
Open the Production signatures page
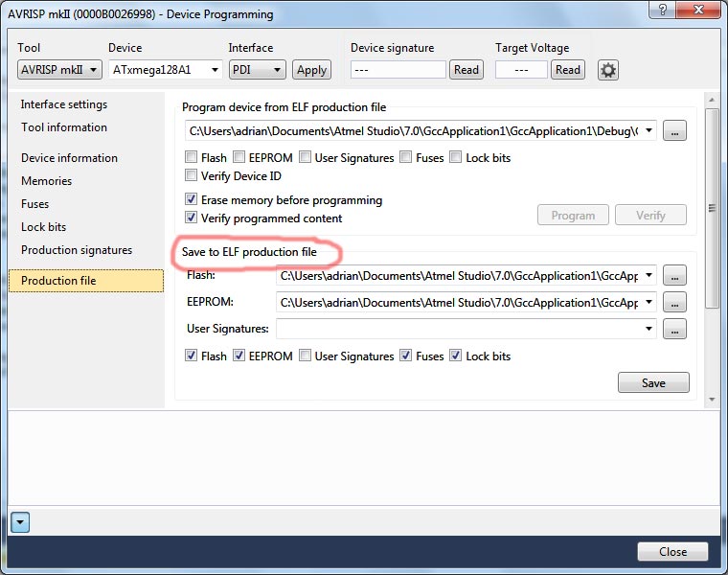pos(77,250)
